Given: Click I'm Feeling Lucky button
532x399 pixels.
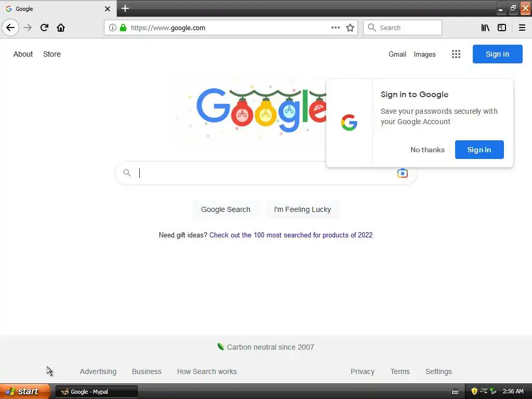Looking at the screenshot, I should coord(302,209).
